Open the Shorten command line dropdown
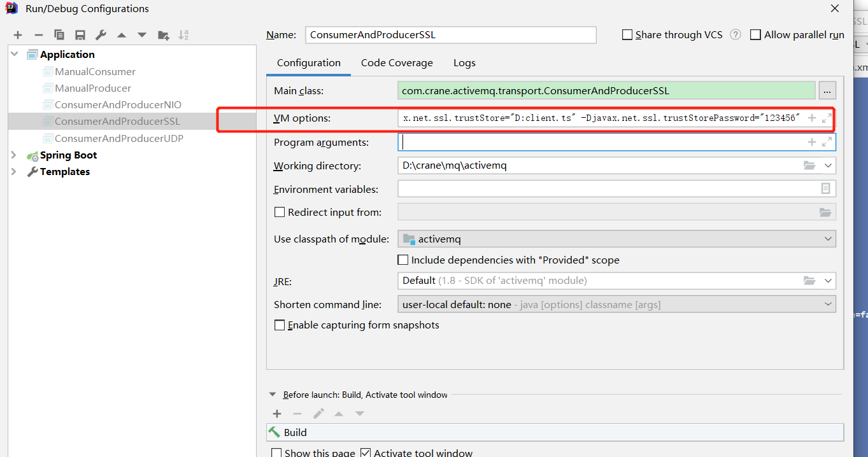The width and height of the screenshot is (868, 457). (828, 304)
